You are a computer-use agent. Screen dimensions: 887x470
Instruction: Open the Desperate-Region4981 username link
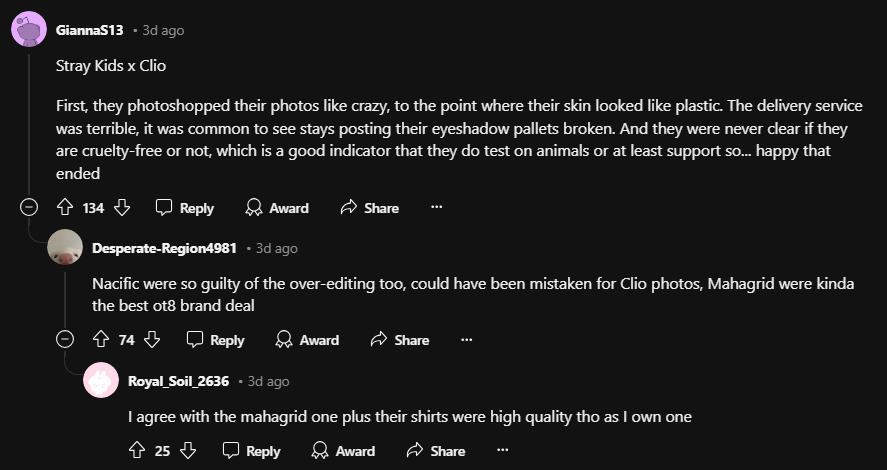pos(164,248)
